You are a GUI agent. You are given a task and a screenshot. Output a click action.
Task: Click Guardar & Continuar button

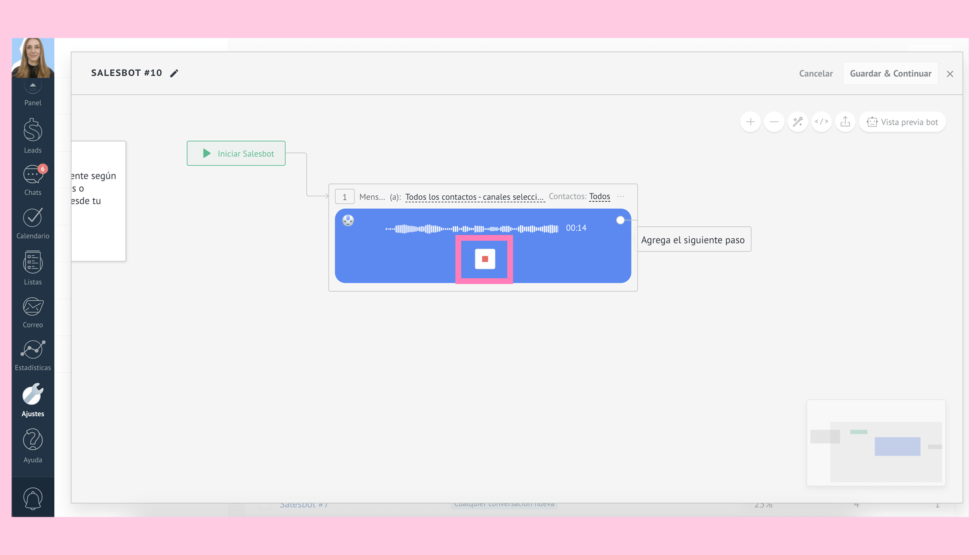[x=890, y=74]
